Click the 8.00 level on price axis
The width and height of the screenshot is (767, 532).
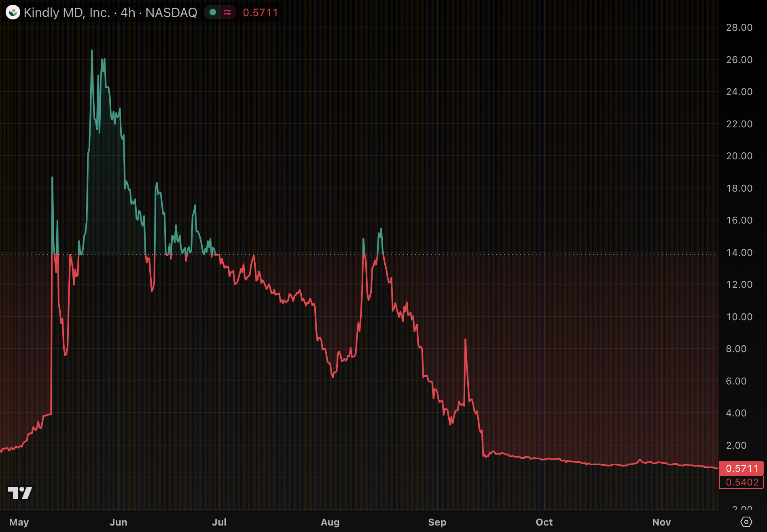click(x=736, y=349)
